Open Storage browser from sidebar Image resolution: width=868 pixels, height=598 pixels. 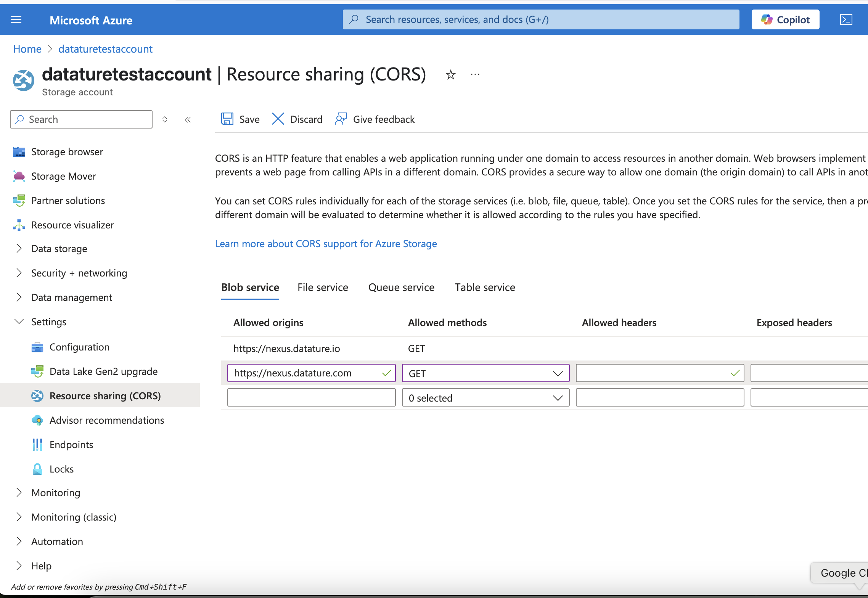[67, 152]
